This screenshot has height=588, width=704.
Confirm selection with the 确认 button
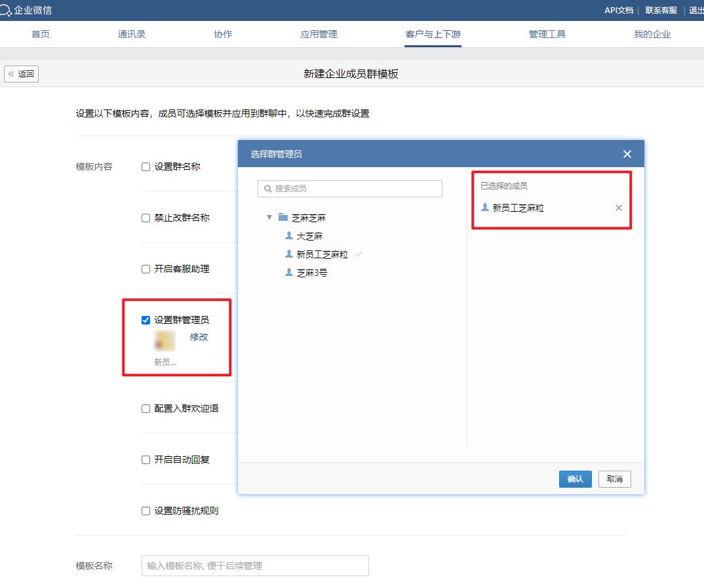pyautogui.click(x=575, y=479)
